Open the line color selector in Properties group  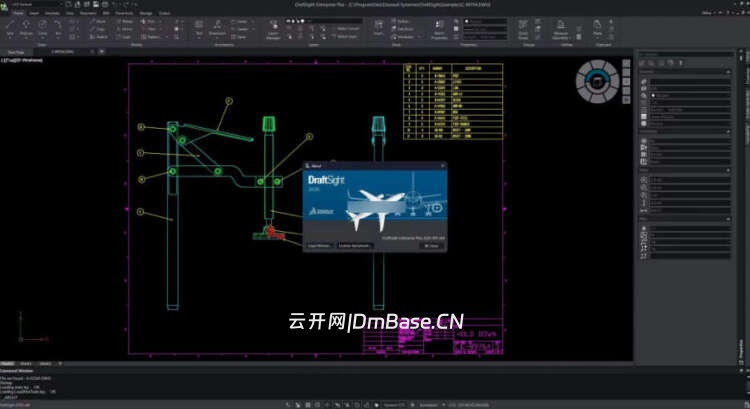coord(470,22)
